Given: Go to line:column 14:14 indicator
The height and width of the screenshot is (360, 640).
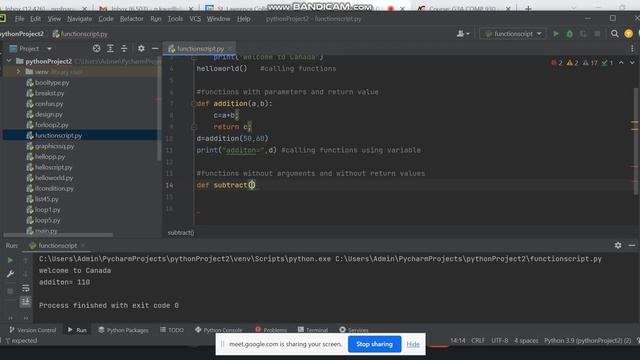Looking at the screenshot, I should coord(458,340).
